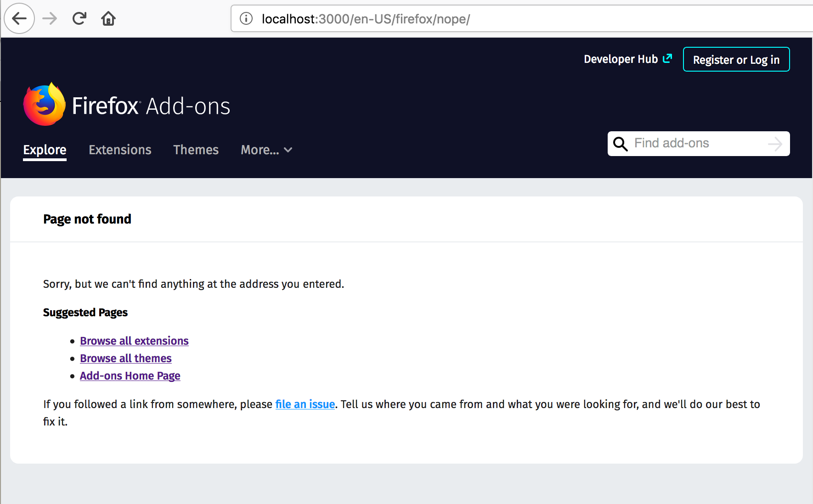
Task: Follow the file an issue link
Action: [x=305, y=404]
